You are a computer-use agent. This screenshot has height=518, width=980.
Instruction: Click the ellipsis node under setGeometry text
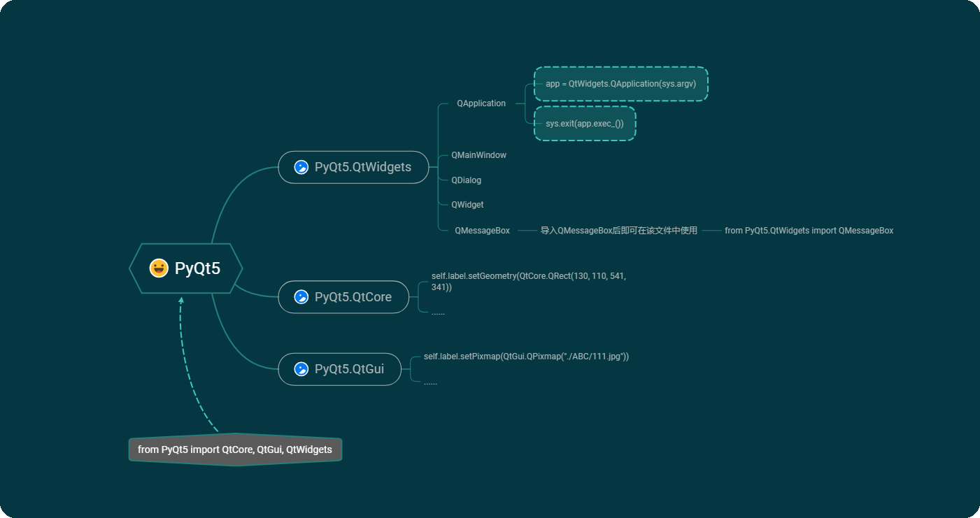(438, 312)
